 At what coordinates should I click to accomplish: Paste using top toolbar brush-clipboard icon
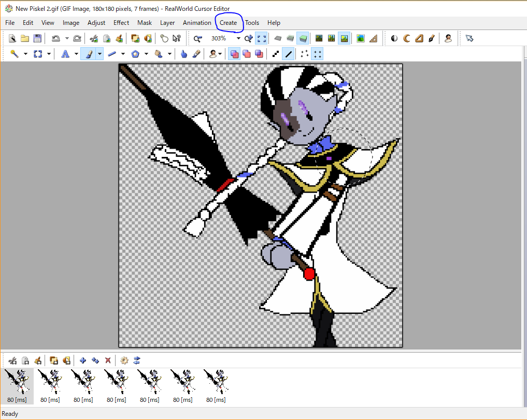pos(119,38)
